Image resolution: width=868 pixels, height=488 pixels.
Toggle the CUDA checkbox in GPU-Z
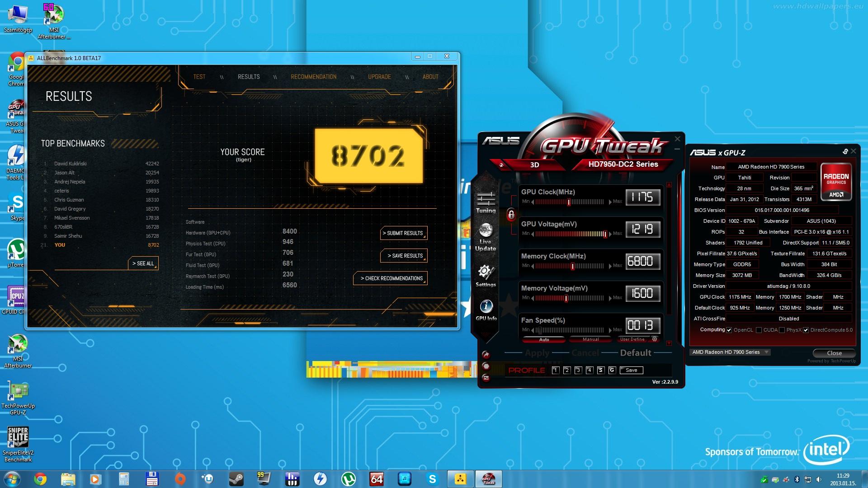(759, 330)
